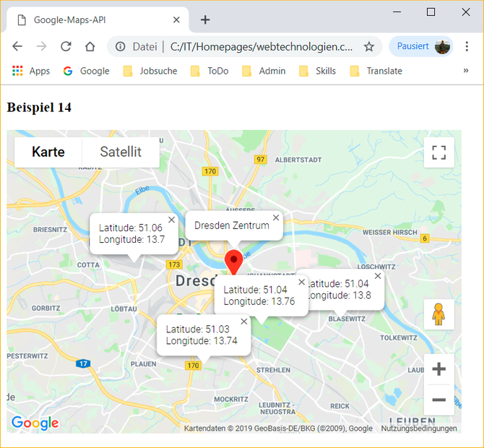This screenshot has width=484, height=448.
Task: Click the STREHLEN map label
Action: [x=273, y=370]
